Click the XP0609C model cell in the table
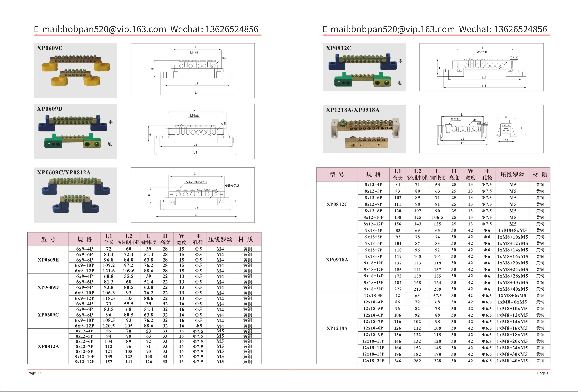Viewport: 578px width, 392px height. 48,315
